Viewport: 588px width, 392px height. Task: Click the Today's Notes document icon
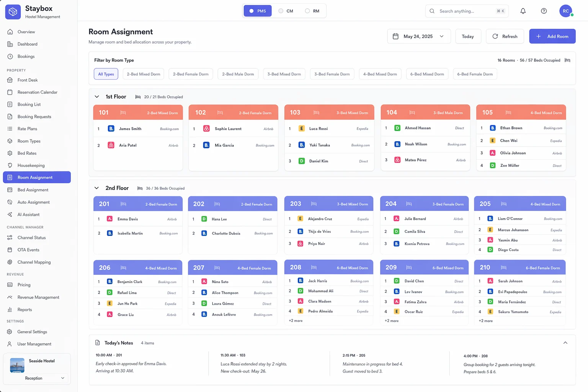tap(98, 343)
